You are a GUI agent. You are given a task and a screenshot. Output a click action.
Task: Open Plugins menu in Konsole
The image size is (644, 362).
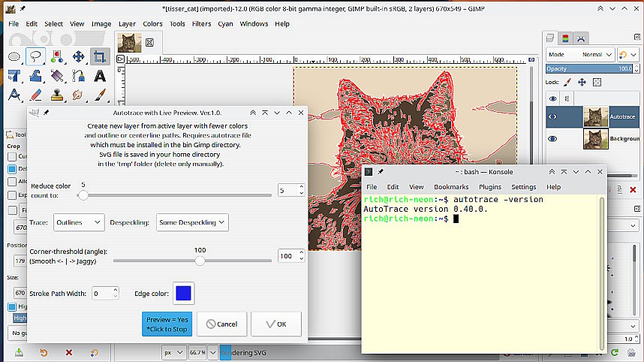pos(490,187)
